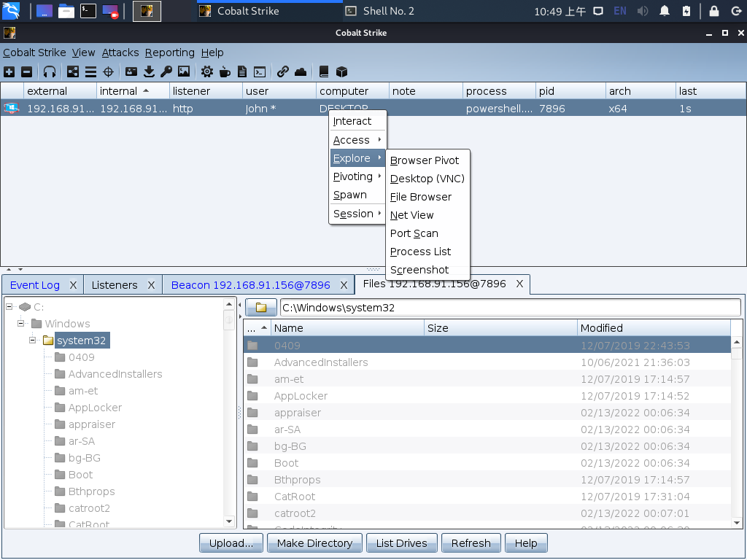Click the downloads arrow toolbar icon

click(x=149, y=71)
